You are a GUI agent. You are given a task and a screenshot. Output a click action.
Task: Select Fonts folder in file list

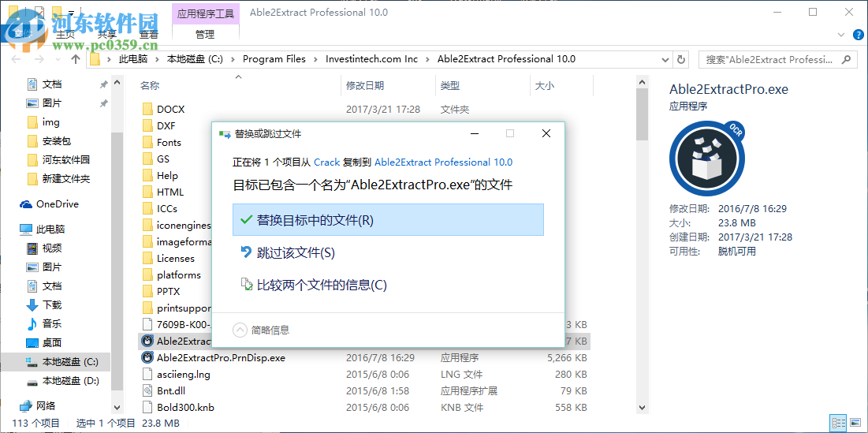point(169,142)
